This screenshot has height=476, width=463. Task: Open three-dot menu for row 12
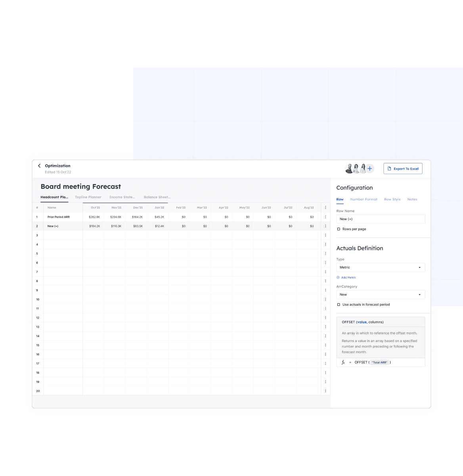(x=325, y=318)
